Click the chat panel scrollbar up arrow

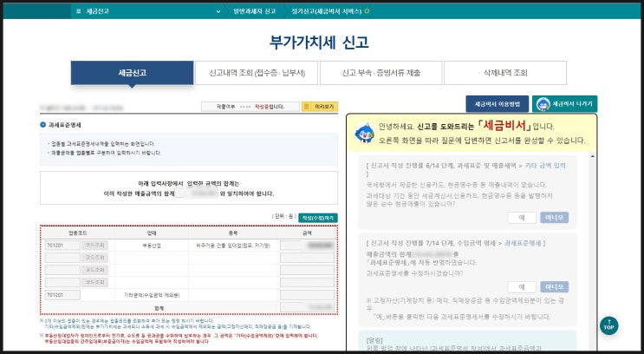[x=592, y=157]
